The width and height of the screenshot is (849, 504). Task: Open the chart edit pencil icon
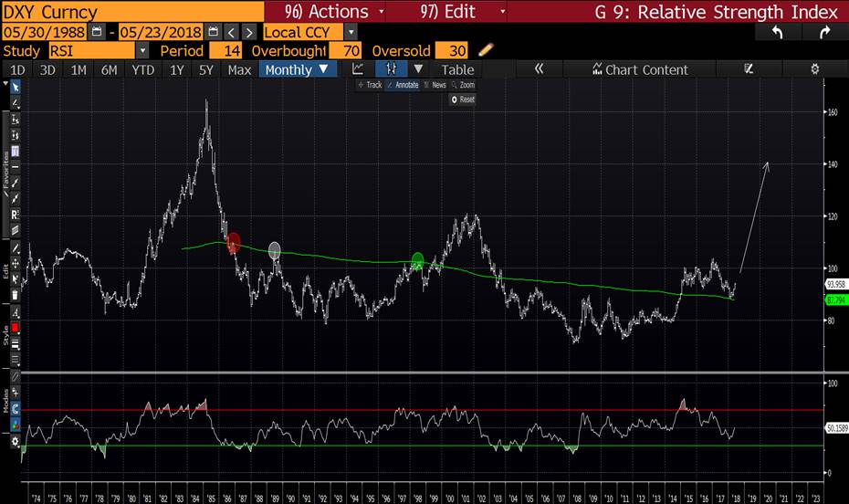pos(749,68)
